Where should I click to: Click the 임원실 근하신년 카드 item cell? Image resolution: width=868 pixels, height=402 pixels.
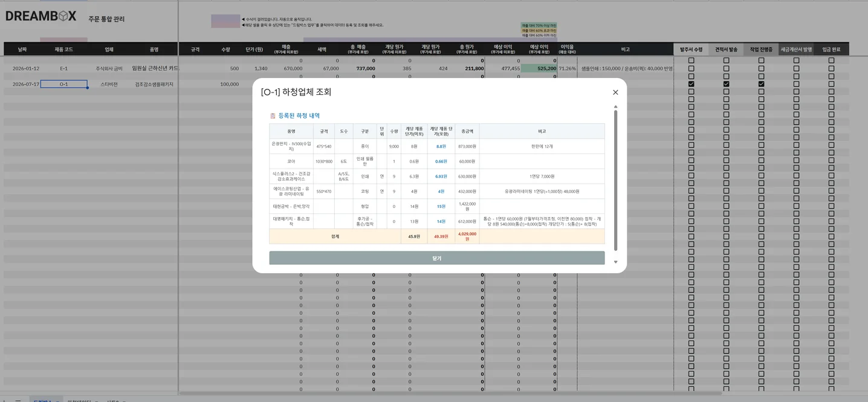coord(155,68)
